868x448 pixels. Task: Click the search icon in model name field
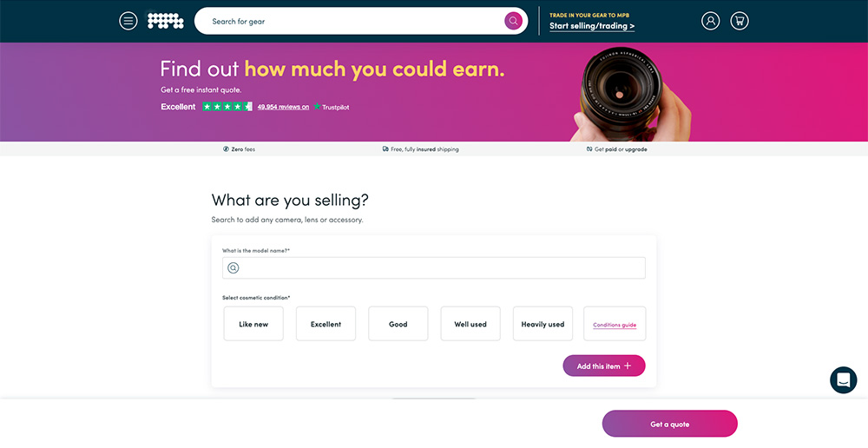click(x=233, y=268)
